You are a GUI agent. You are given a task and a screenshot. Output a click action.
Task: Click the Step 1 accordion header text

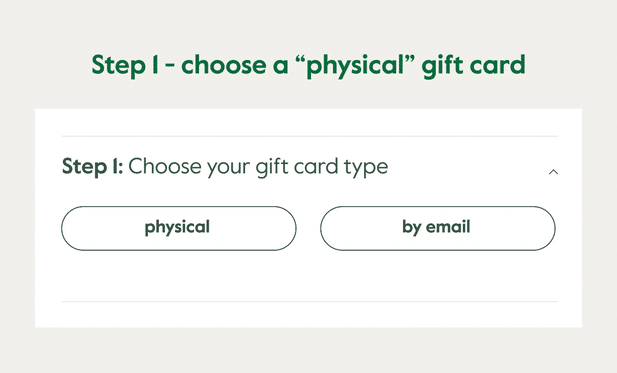click(x=225, y=167)
